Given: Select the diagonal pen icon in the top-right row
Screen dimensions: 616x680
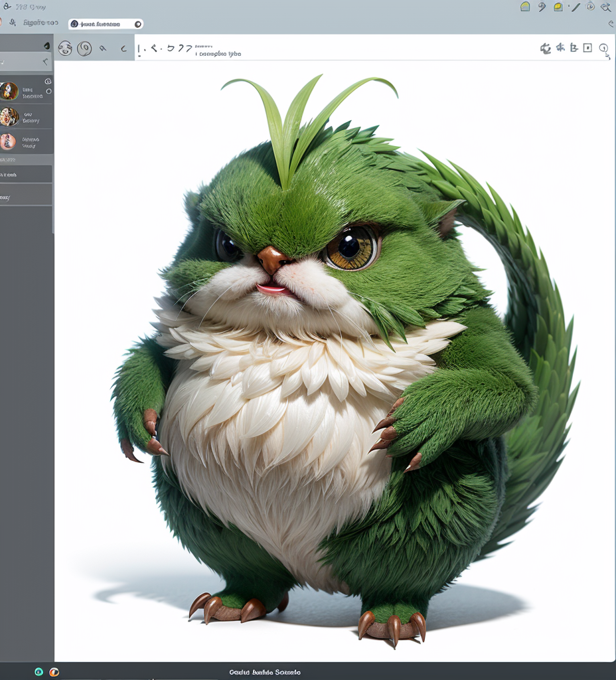Looking at the screenshot, I should click(576, 7).
